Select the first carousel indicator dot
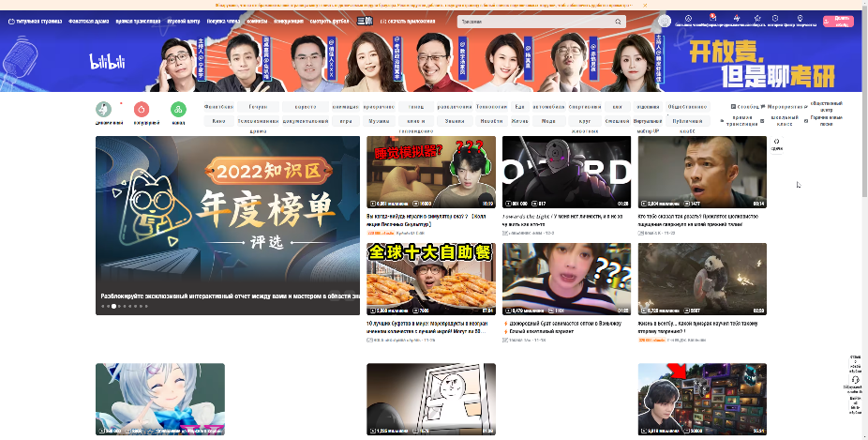This screenshot has width=868, height=440. click(102, 306)
